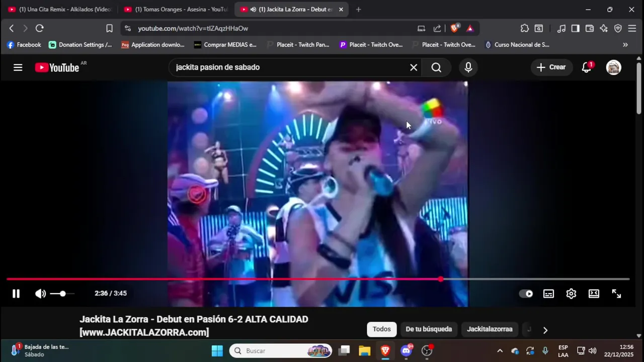This screenshot has width=644, height=362.
Task: Open YouTube notifications bell
Action: coord(587,67)
